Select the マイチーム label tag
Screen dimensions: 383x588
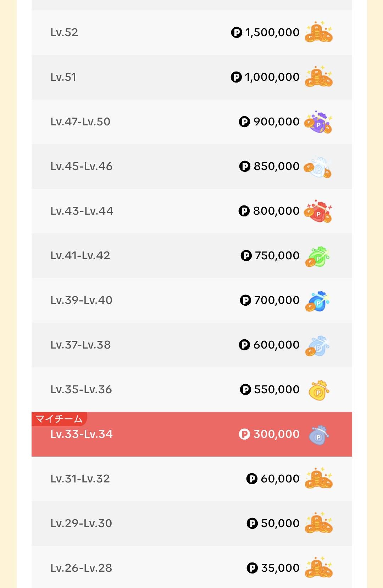coord(59,419)
